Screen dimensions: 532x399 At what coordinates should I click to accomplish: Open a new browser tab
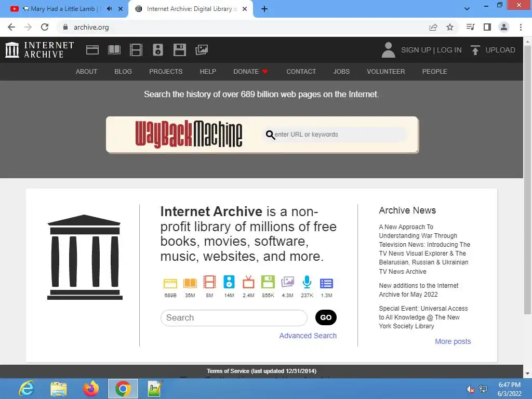[264, 9]
